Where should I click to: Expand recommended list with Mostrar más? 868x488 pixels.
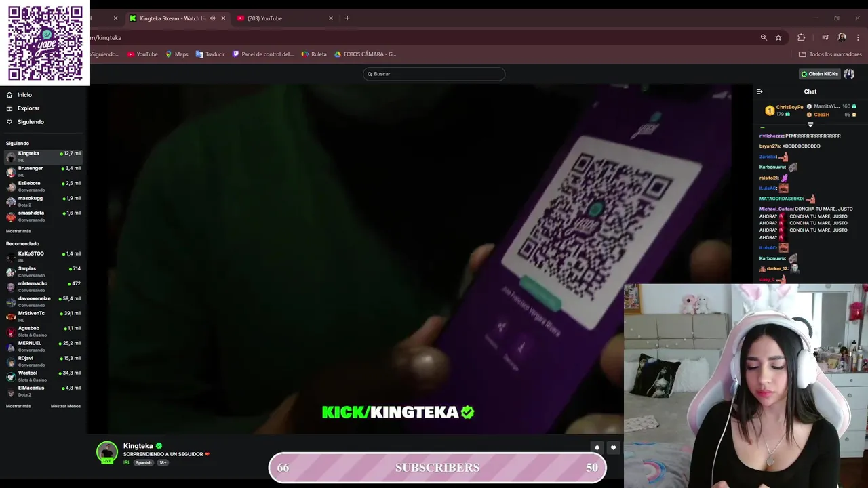point(18,406)
